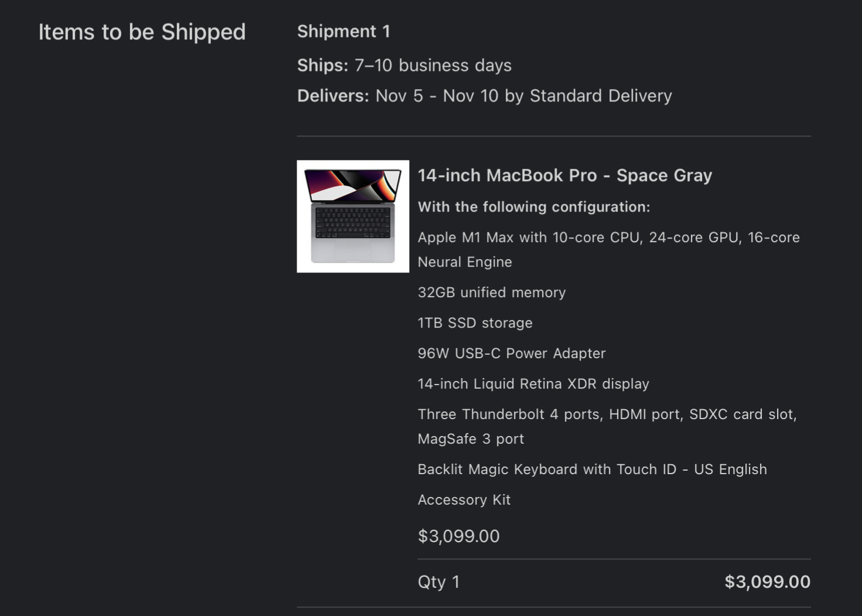Click the Backlit Magic Keyboard line
The image size is (862, 616).
click(x=592, y=469)
